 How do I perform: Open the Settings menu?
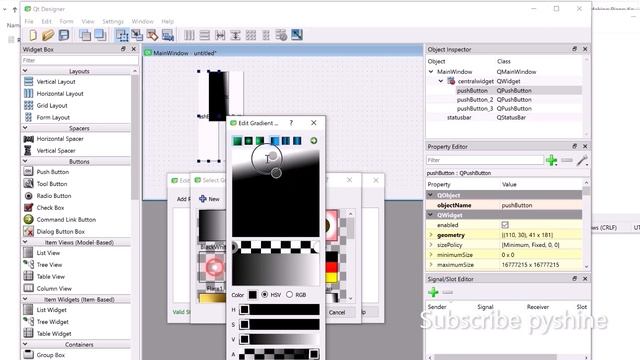(x=113, y=21)
